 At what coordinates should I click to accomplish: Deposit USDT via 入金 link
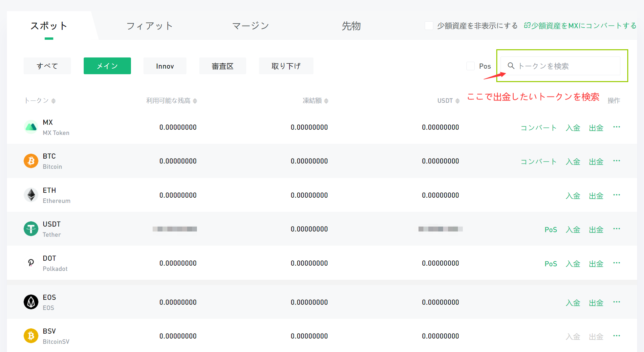coord(573,230)
